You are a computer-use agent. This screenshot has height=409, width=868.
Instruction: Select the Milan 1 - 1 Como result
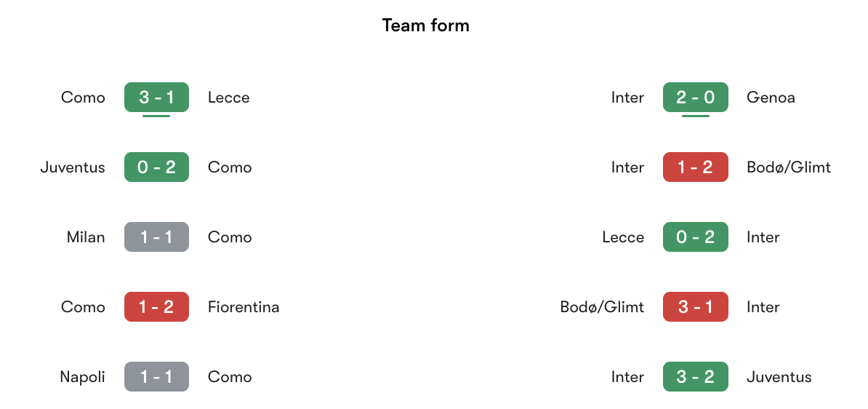[156, 237]
